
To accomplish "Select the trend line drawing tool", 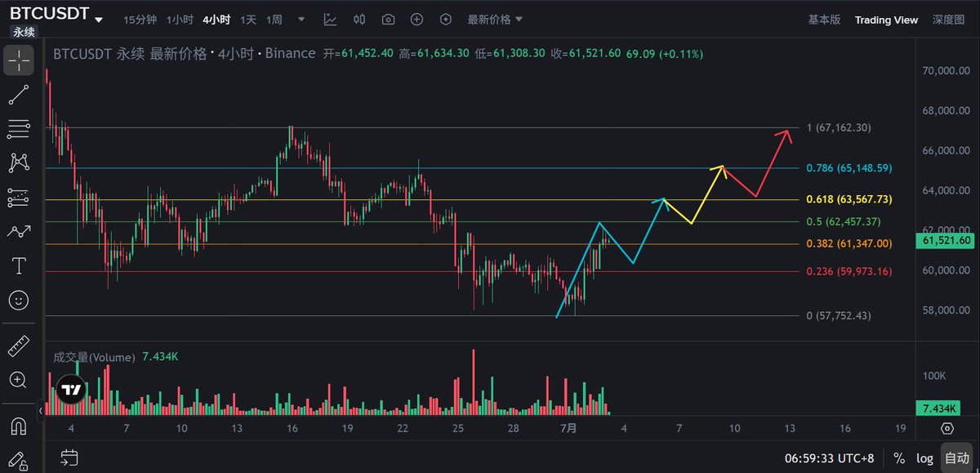I will pyautogui.click(x=19, y=95).
